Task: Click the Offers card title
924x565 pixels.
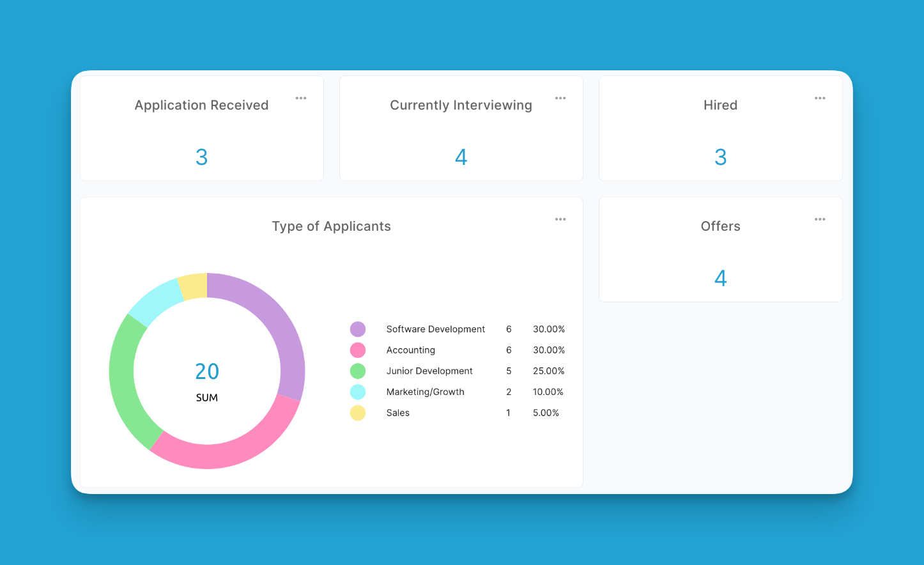Action: (x=720, y=226)
